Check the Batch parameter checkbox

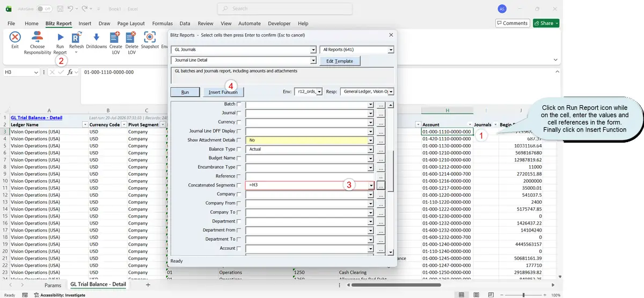239,104
